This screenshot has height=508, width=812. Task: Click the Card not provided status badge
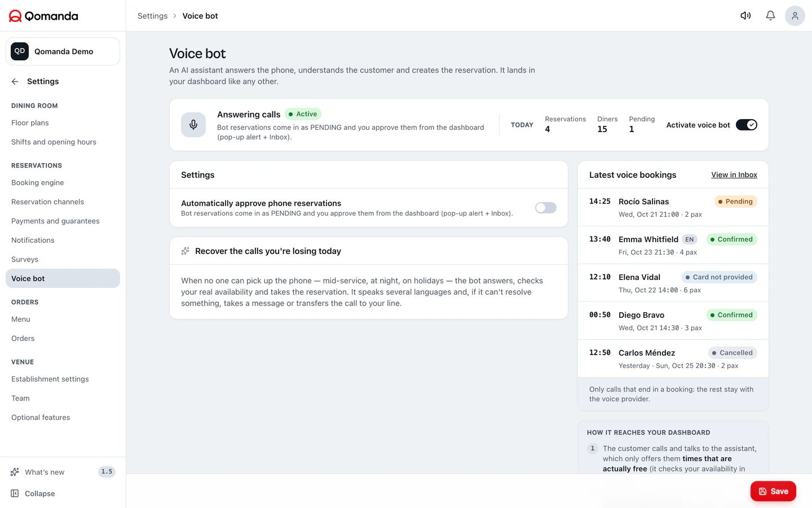pyautogui.click(x=719, y=277)
